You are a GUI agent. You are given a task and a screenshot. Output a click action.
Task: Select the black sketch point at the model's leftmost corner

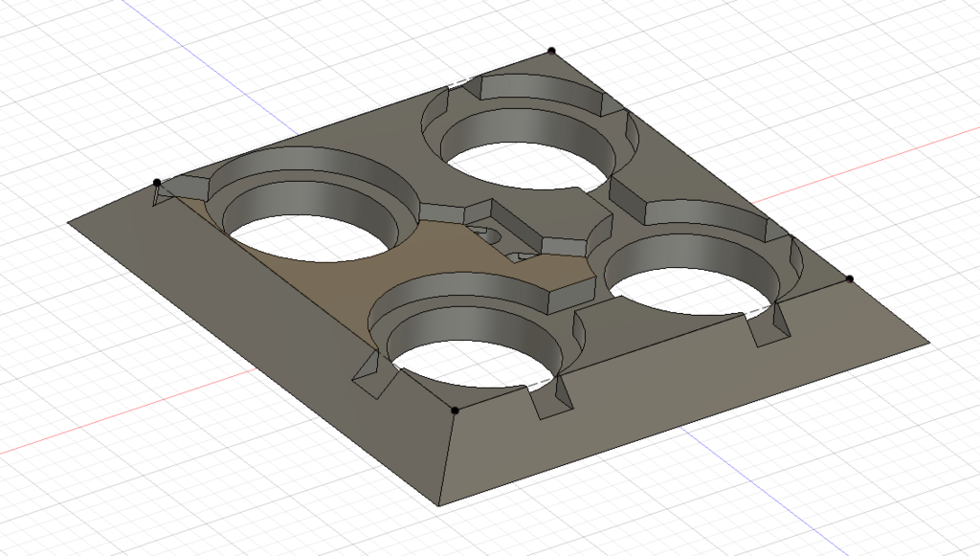157,183
